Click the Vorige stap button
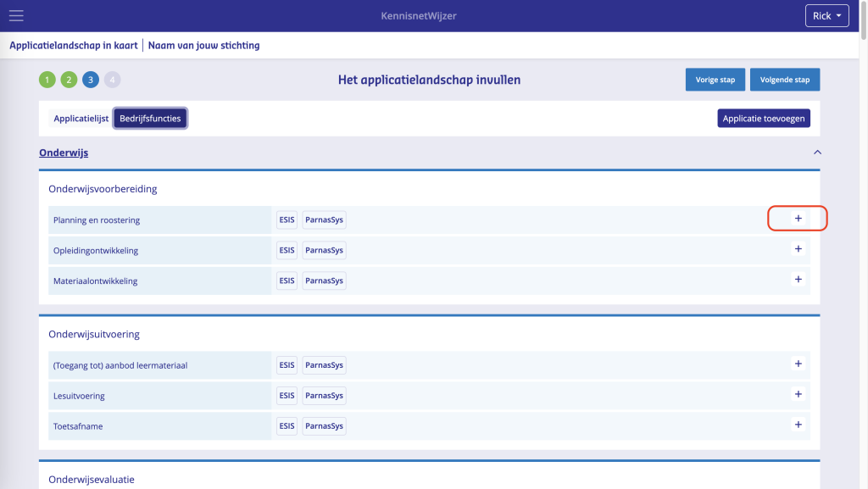 (715, 80)
